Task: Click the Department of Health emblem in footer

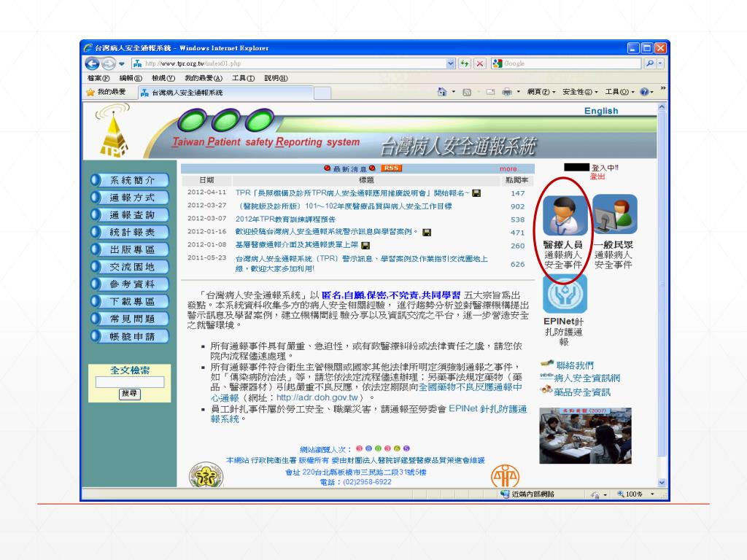Action: pyautogui.click(x=206, y=475)
